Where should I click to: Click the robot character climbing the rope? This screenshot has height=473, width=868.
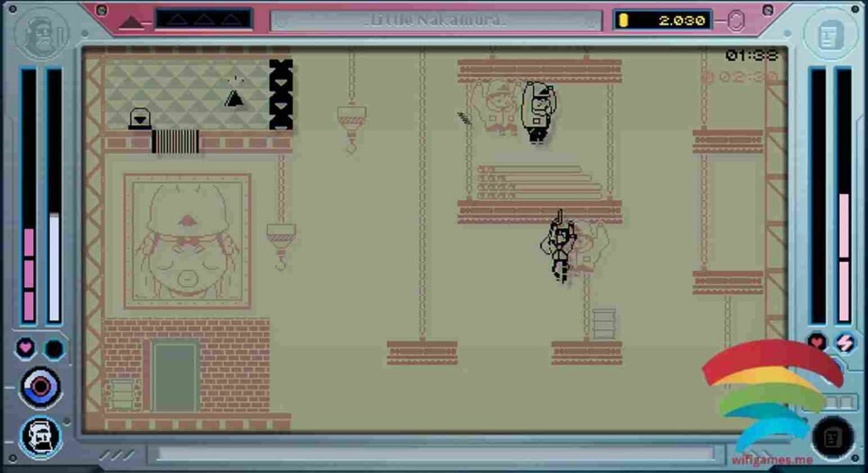(558, 248)
